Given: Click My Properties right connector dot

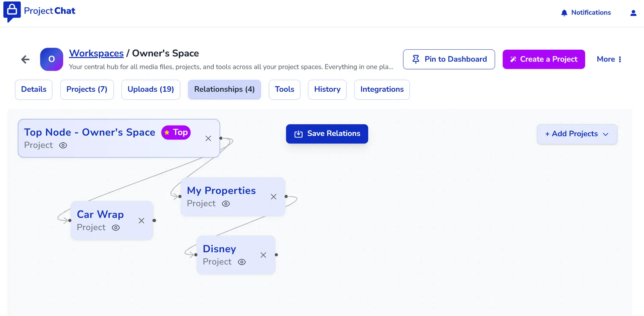Looking at the screenshot, I should tap(286, 196).
